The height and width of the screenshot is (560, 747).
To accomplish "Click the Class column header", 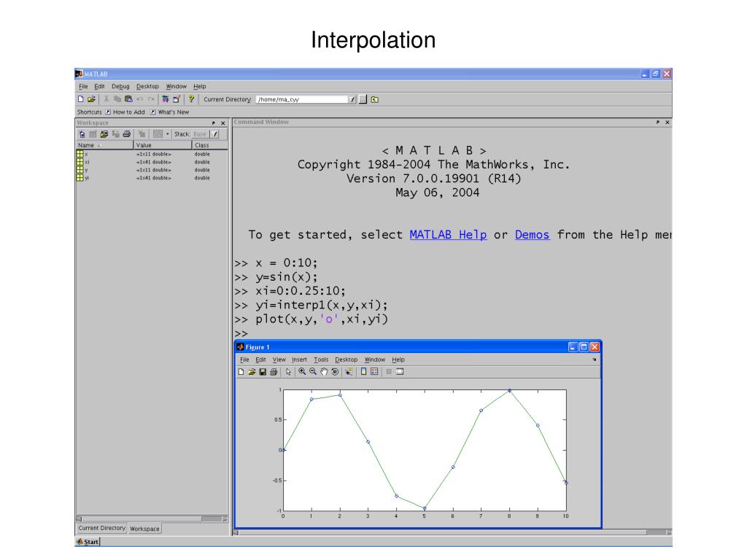I will tap(209, 145).
